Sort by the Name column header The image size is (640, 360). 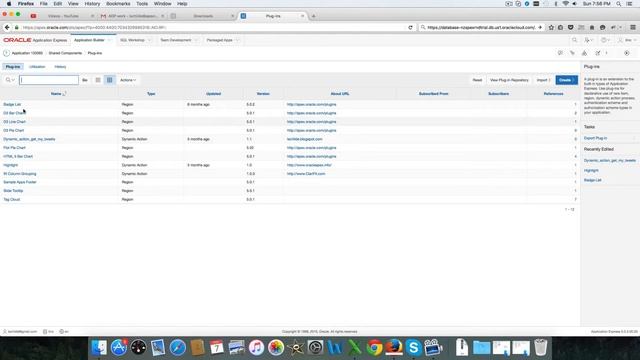56,94
